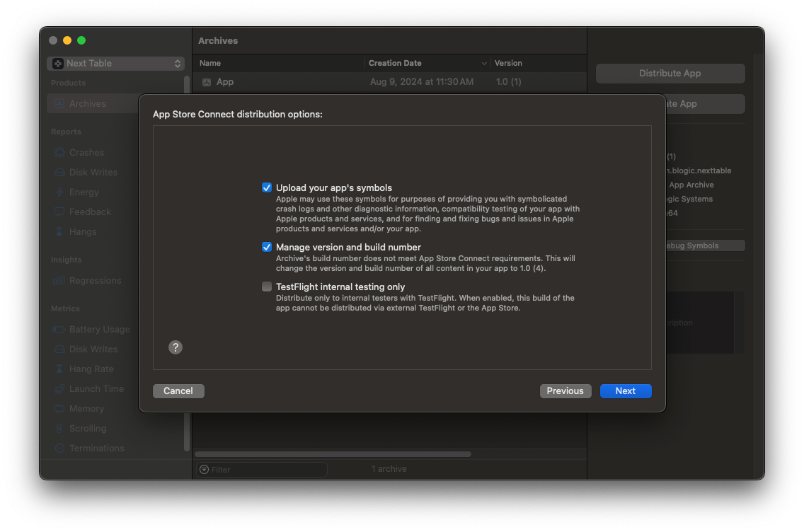Viewport: 804px width, 532px height.
Task: Toggle Creation Date sort order chevron
Action: (483, 63)
